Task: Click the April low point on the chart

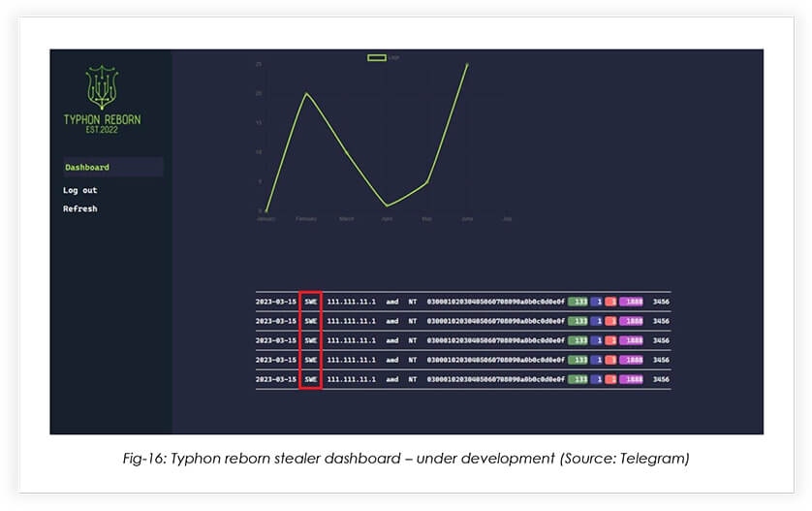Action: [387, 206]
